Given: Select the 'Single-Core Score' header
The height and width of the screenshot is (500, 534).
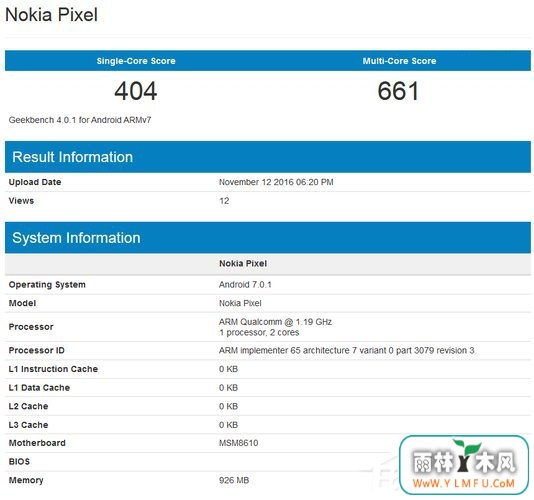Looking at the screenshot, I should 136,61.
